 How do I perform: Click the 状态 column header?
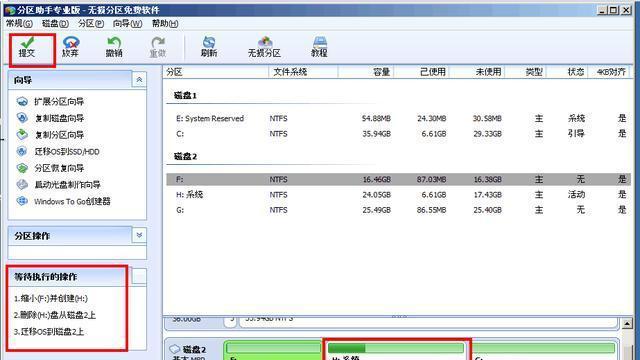(567, 72)
